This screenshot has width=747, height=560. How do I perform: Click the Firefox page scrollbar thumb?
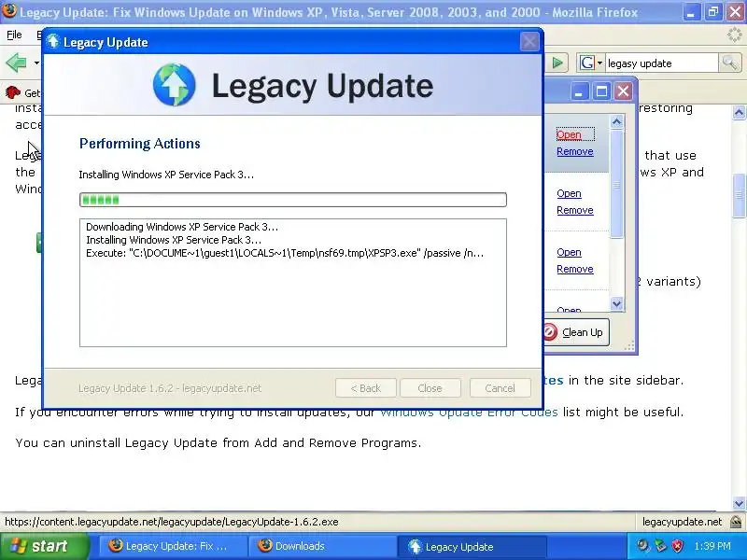[739, 195]
